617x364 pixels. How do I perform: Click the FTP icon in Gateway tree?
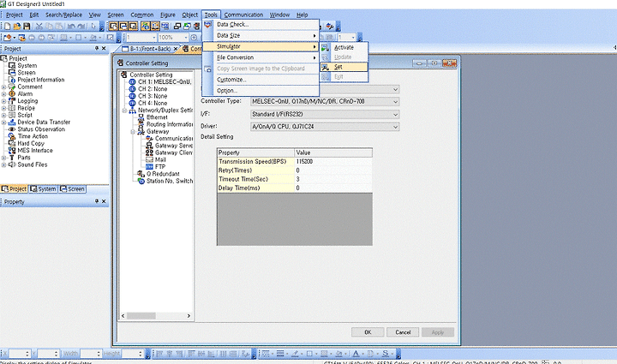pyautogui.click(x=149, y=167)
